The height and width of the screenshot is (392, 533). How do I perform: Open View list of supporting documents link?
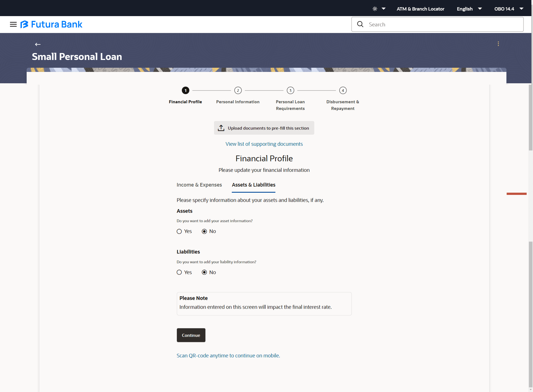264,144
